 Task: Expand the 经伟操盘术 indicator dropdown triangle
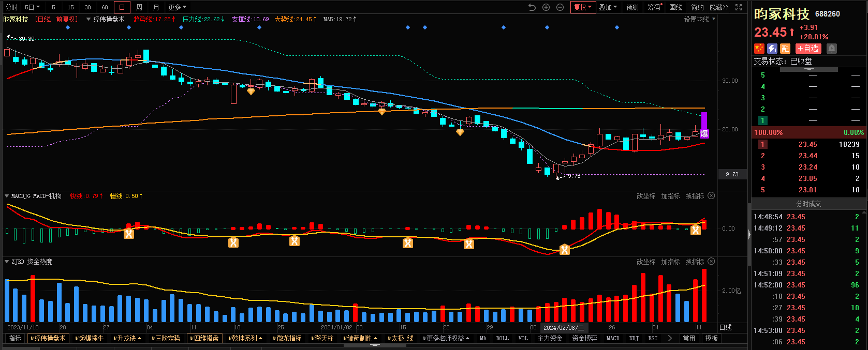tap(89, 19)
